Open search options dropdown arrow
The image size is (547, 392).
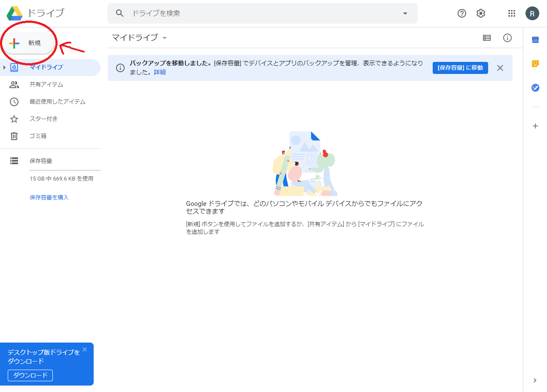click(405, 13)
